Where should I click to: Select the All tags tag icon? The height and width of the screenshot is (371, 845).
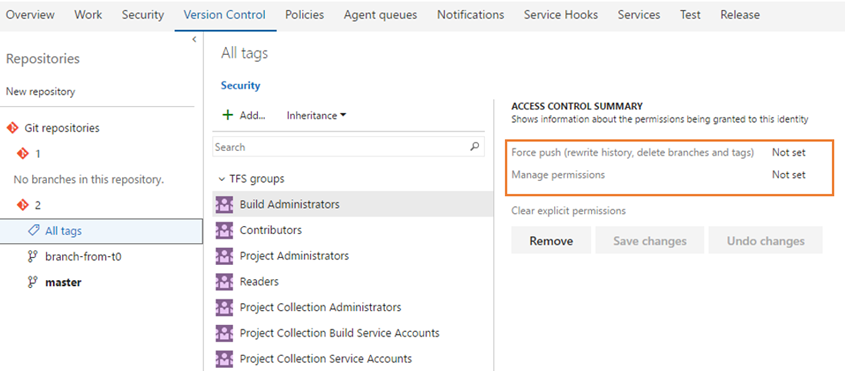(33, 230)
